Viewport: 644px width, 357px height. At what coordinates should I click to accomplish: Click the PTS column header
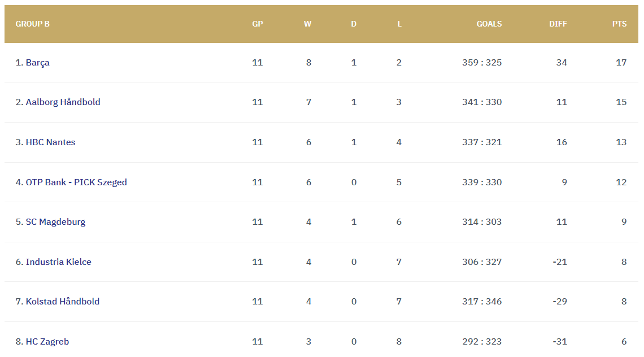[x=619, y=24]
